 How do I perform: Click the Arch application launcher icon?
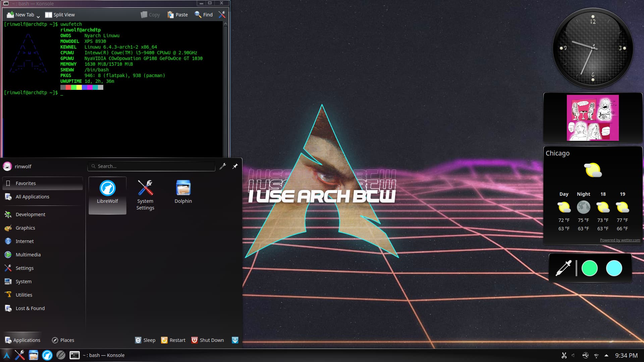pyautogui.click(x=6, y=355)
